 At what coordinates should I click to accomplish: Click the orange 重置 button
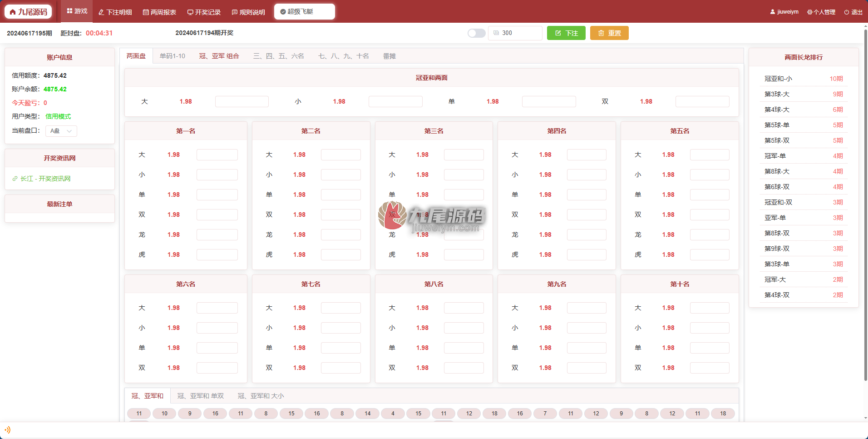pos(609,33)
